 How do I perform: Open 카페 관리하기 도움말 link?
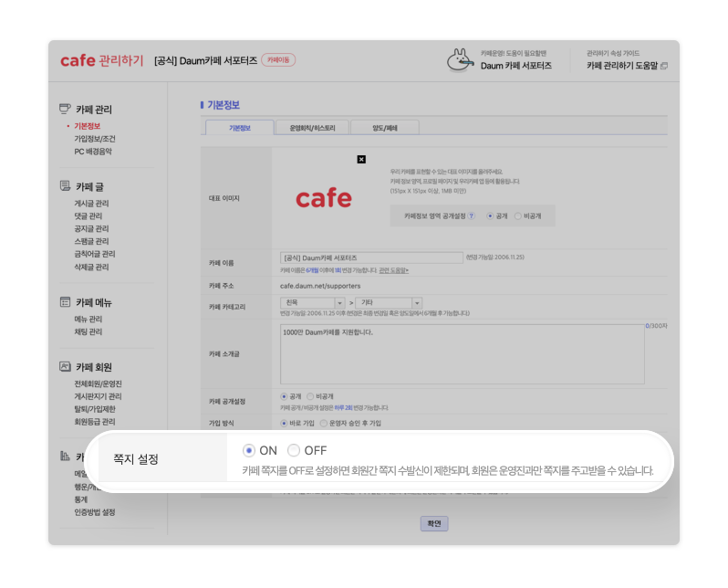(x=622, y=66)
